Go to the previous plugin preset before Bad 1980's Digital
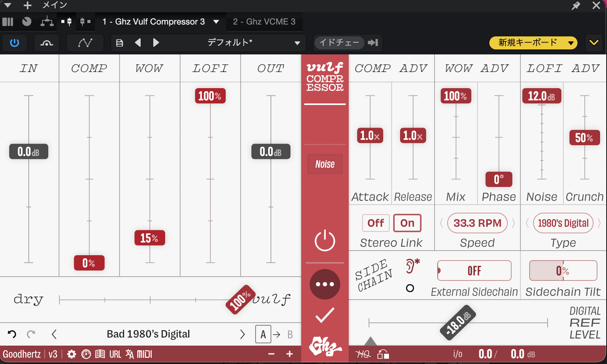The width and height of the screenshot is (607, 364). click(54, 334)
